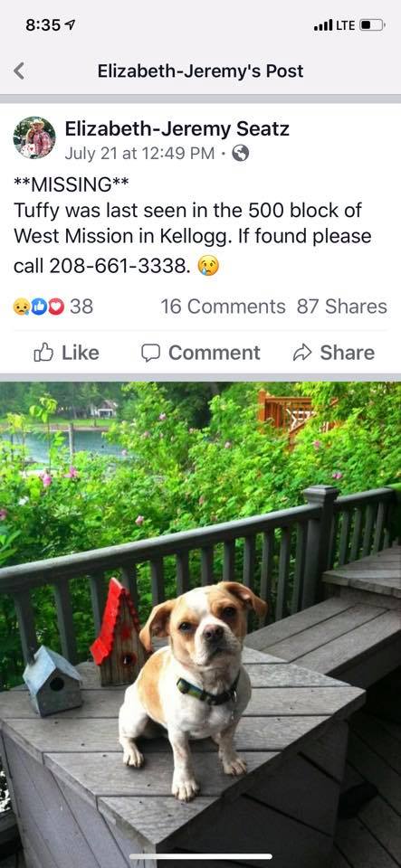
Task: Open Elizabeth-Jeremy Seatz profile picture
Action: point(34,137)
